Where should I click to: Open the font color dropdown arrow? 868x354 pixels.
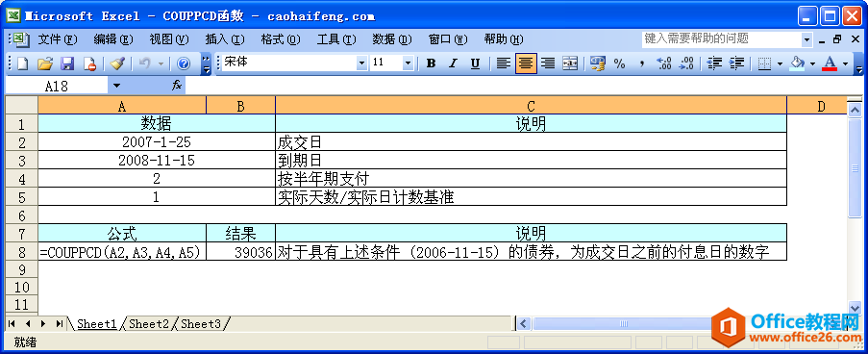(x=845, y=63)
